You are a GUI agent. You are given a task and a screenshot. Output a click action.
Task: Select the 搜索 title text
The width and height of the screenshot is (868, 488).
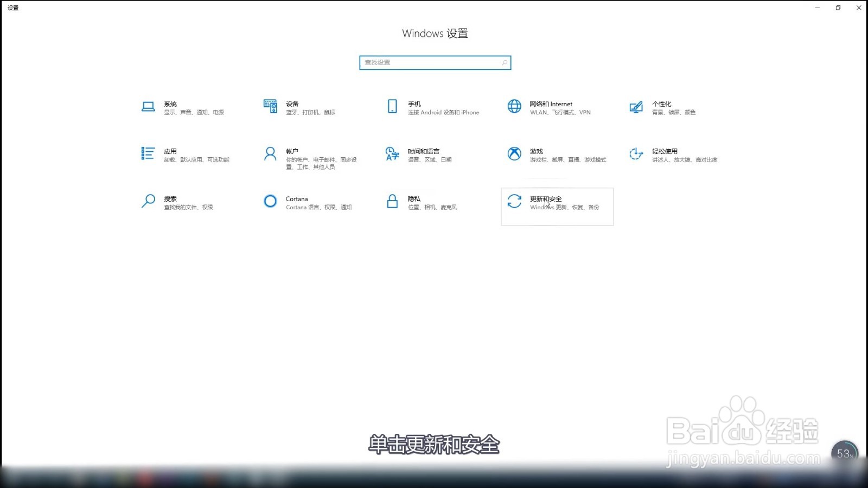(170, 199)
